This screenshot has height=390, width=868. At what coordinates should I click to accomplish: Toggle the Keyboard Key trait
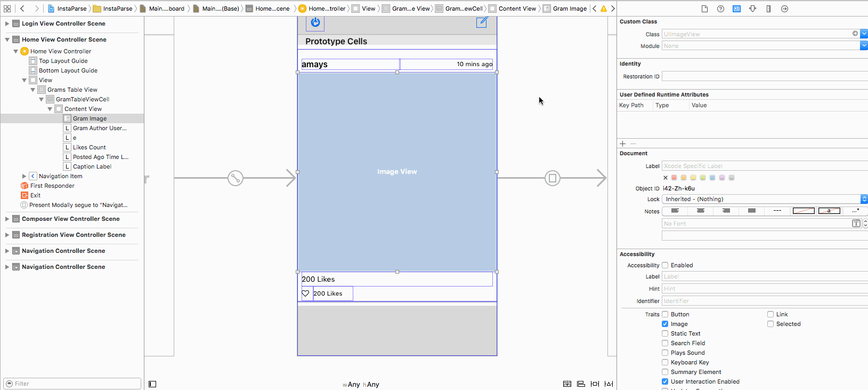pos(665,362)
